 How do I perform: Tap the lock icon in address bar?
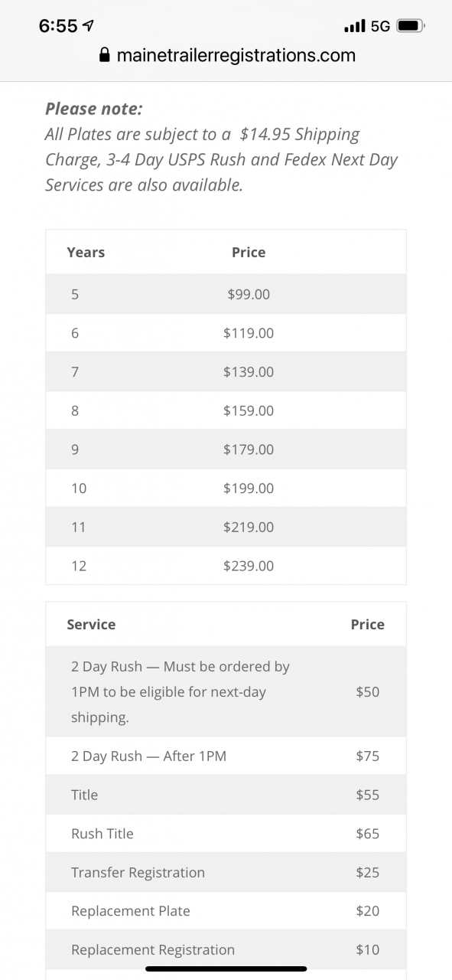click(105, 55)
